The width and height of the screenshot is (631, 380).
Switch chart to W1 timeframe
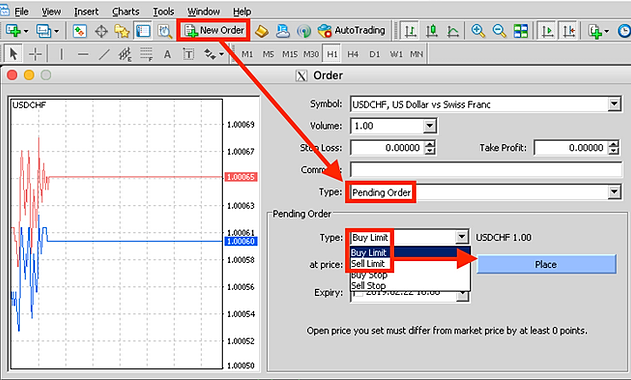pyautogui.click(x=396, y=54)
